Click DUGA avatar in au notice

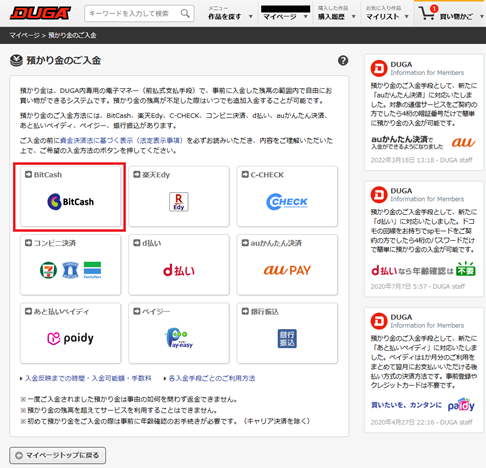[x=379, y=68]
